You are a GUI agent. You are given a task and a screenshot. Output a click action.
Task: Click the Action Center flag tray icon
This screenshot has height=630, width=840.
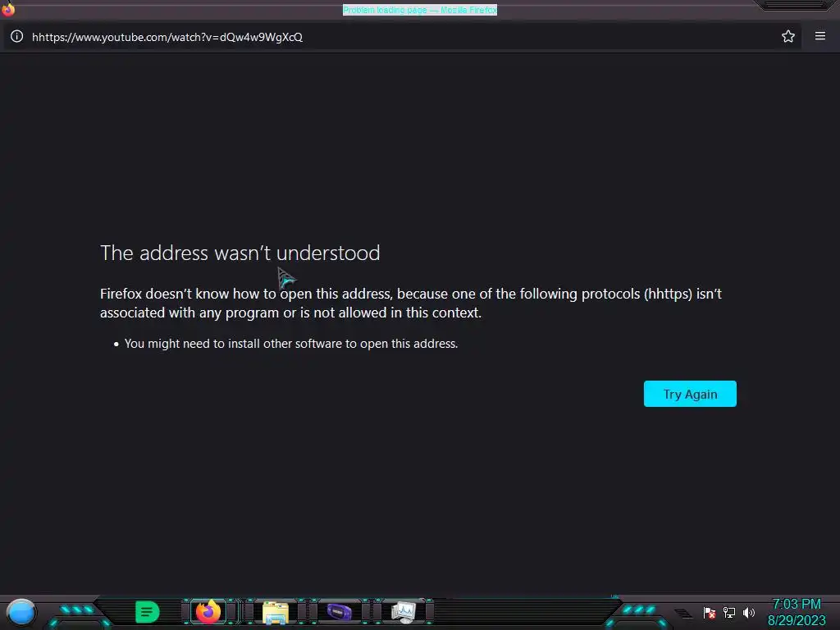pyautogui.click(x=710, y=612)
